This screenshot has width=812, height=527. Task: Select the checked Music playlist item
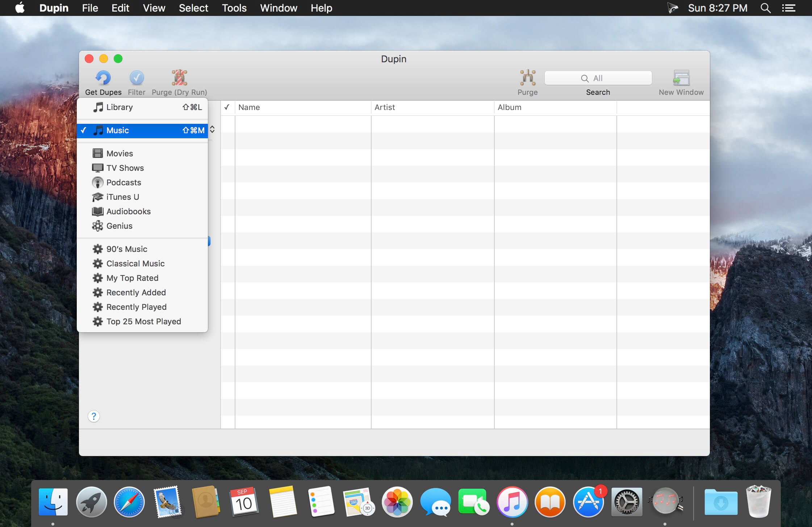coord(142,130)
